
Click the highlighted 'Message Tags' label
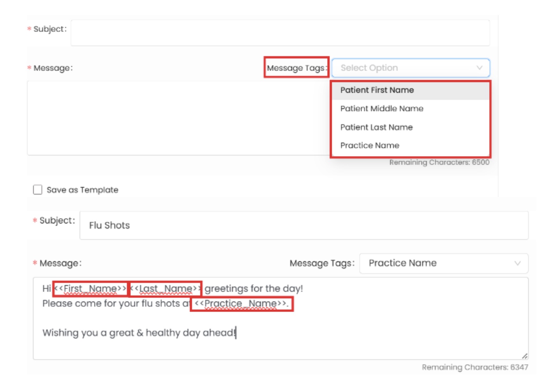[x=296, y=68]
